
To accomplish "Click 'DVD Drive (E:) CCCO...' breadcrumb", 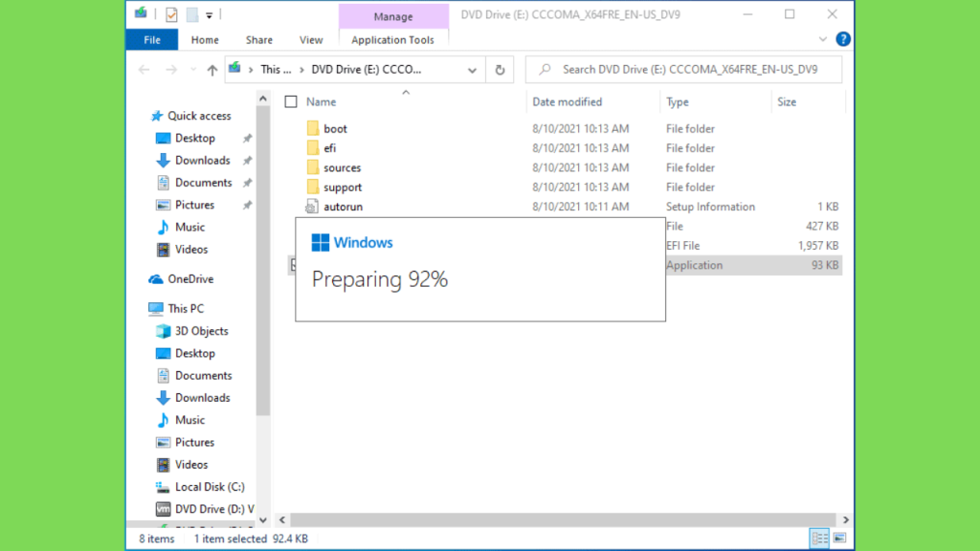I will [367, 69].
